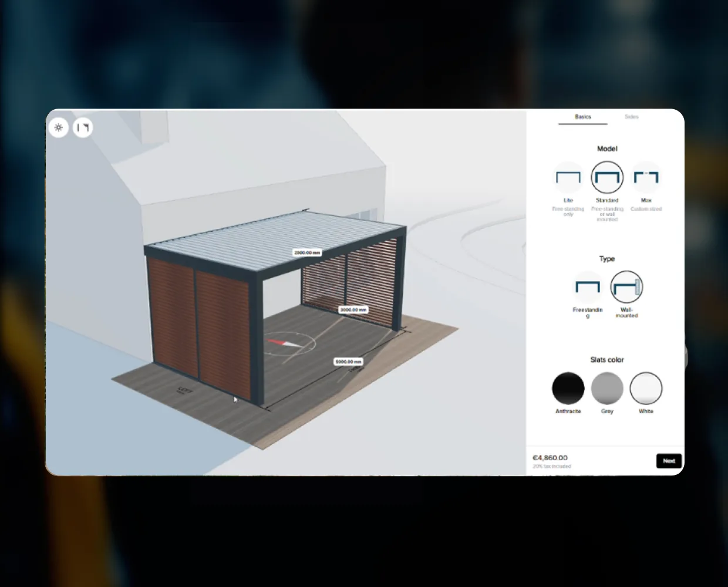Click the €4,860.00 price text
This screenshot has width=728, height=587.
tap(550, 458)
